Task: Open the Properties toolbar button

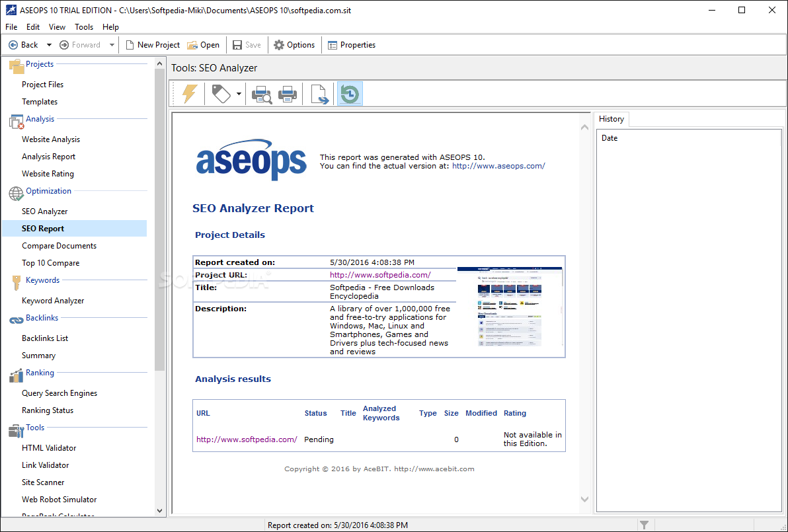Action: point(351,45)
